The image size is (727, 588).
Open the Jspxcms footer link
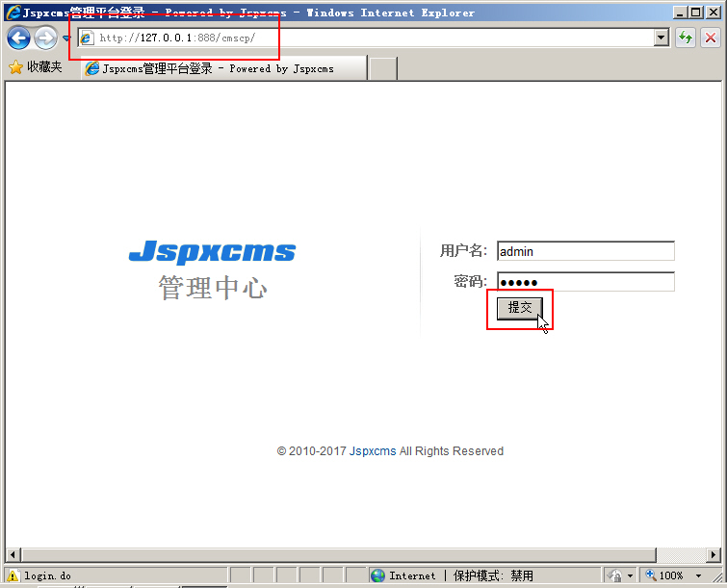tap(373, 451)
